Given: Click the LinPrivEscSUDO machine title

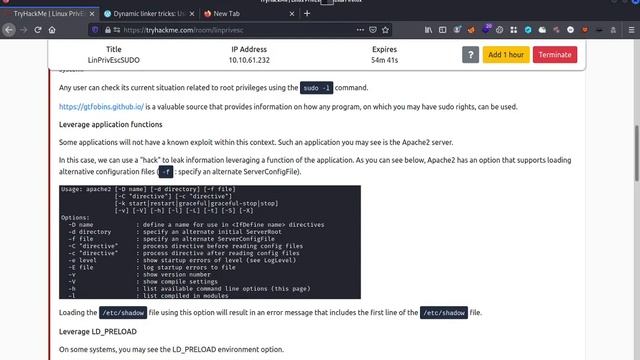Looking at the screenshot, I should click(113, 60).
